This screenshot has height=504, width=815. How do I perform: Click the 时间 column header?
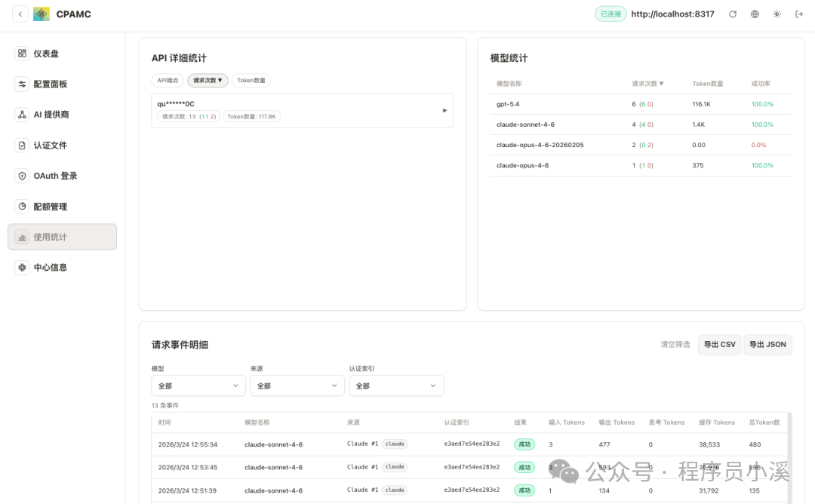click(165, 423)
